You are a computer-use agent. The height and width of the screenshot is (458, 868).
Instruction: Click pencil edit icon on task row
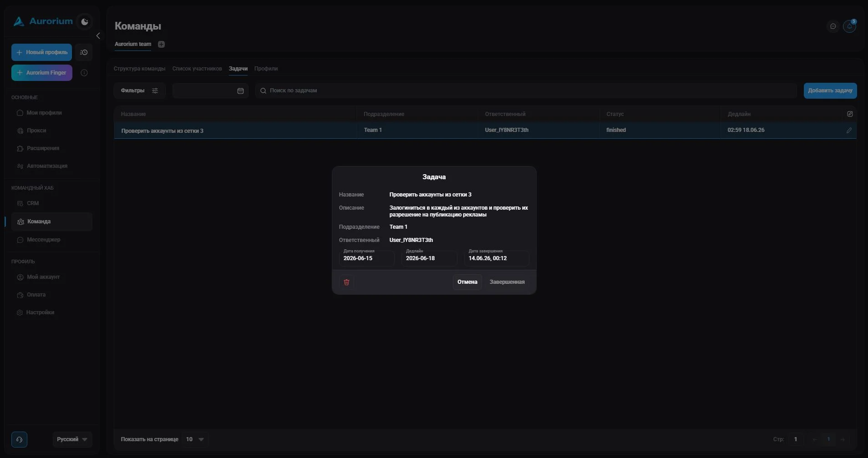[849, 131]
